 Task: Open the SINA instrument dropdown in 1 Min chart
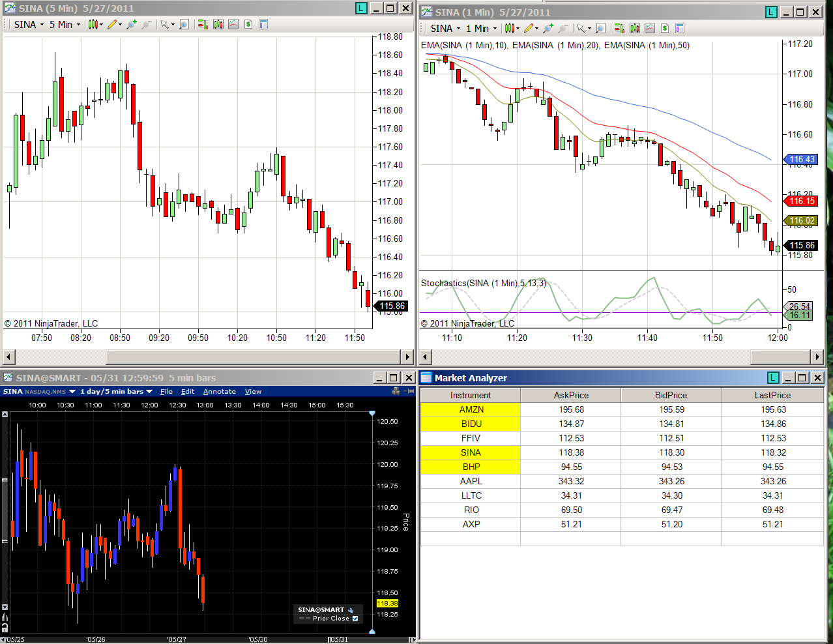tap(445, 28)
